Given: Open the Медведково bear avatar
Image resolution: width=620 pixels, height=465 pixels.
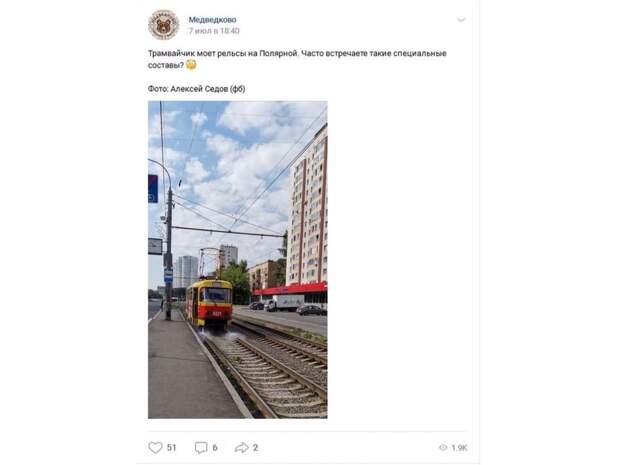Looking at the screenshot, I should click(x=163, y=25).
